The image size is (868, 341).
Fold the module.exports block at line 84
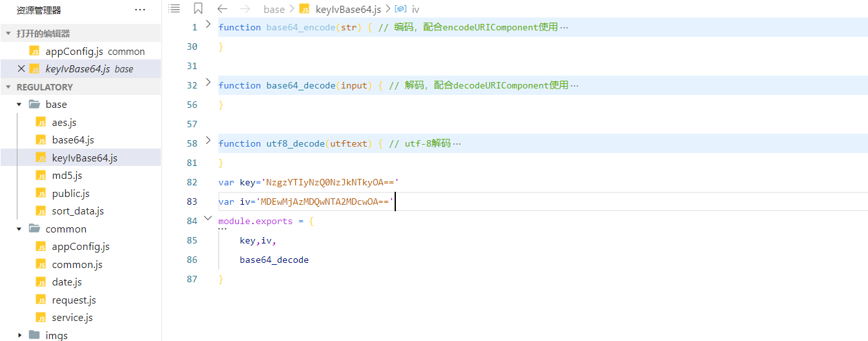[x=208, y=218]
